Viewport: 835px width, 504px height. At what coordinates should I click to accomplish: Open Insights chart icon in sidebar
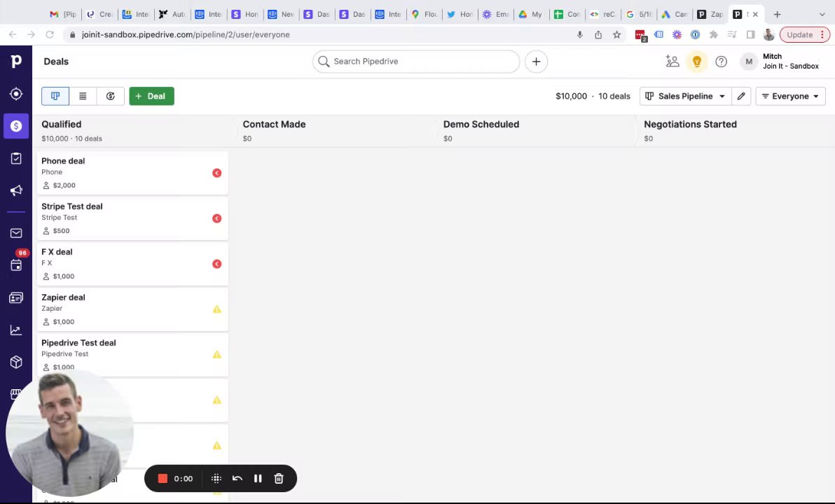(x=16, y=330)
